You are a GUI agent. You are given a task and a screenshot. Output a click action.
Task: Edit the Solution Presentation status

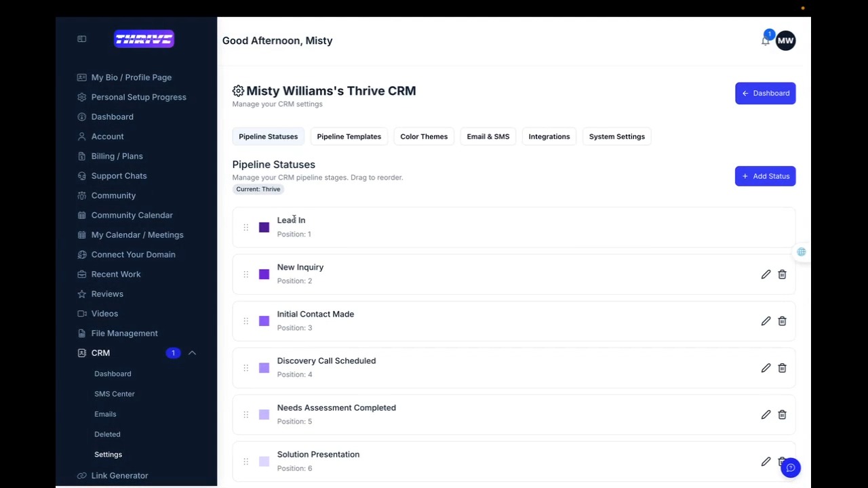tap(766, 462)
